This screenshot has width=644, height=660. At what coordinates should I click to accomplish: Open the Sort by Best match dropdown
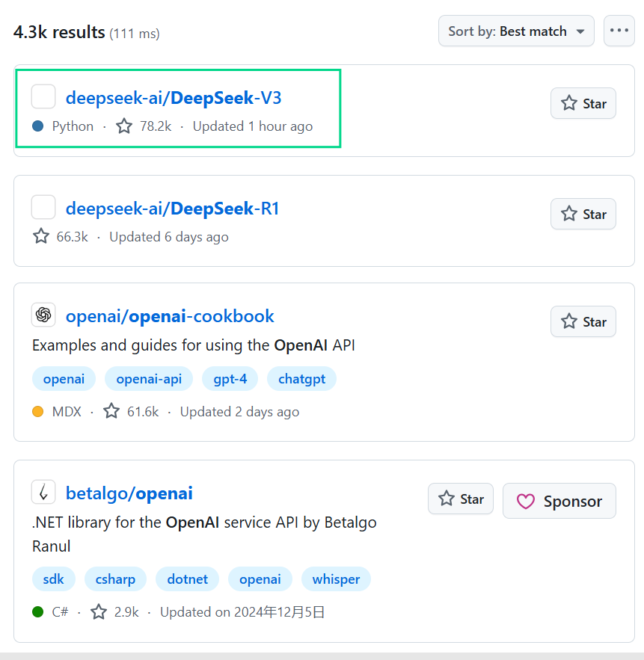(x=516, y=31)
